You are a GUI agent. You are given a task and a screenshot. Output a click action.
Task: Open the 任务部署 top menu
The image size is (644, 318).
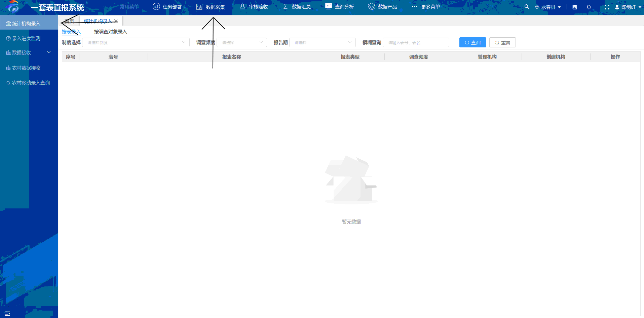tap(167, 7)
